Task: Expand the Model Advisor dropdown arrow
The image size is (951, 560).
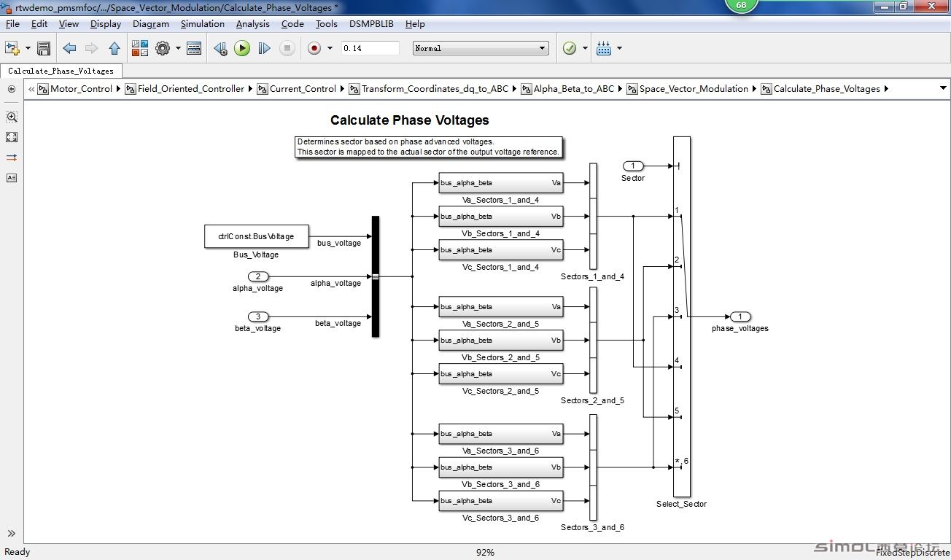Action: click(x=585, y=48)
